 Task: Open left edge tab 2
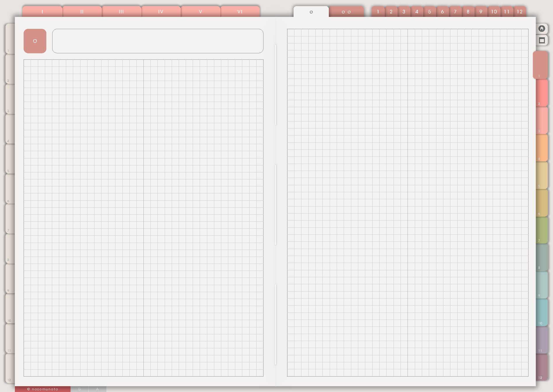tap(10, 69)
